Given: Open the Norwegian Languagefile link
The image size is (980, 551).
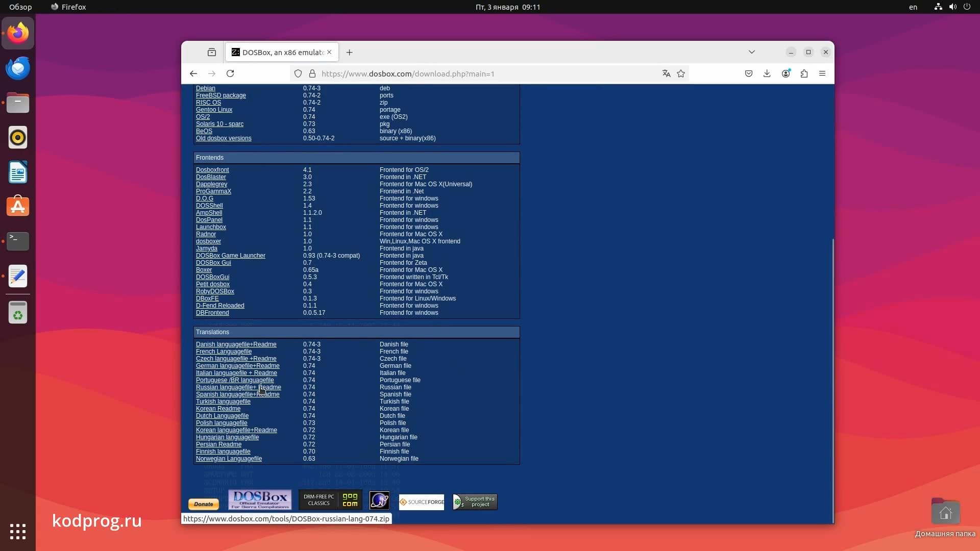Looking at the screenshot, I should coord(229,459).
